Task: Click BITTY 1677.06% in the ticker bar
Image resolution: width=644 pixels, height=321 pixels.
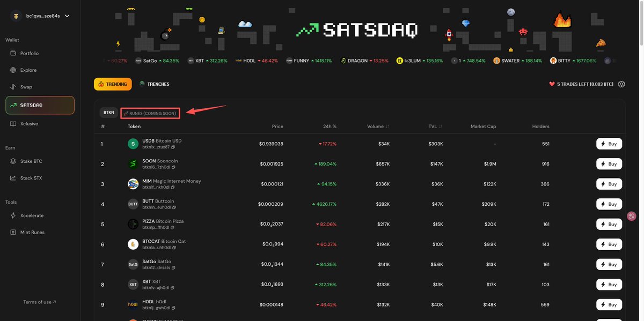Action: (x=573, y=61)
